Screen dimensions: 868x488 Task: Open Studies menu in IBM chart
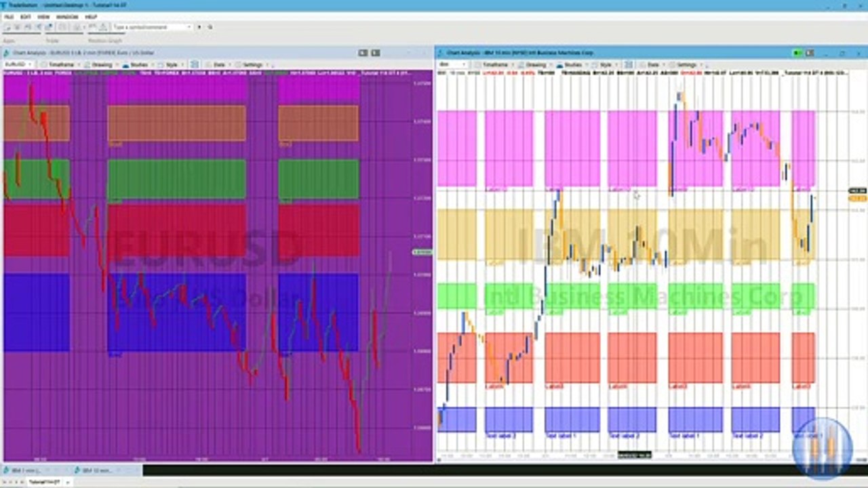[572, 64]
